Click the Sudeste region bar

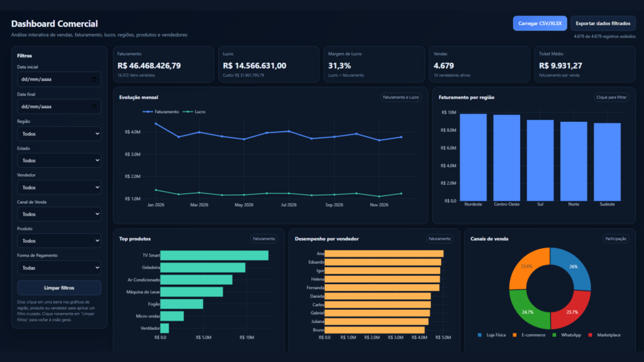click(x=607, y=162)
